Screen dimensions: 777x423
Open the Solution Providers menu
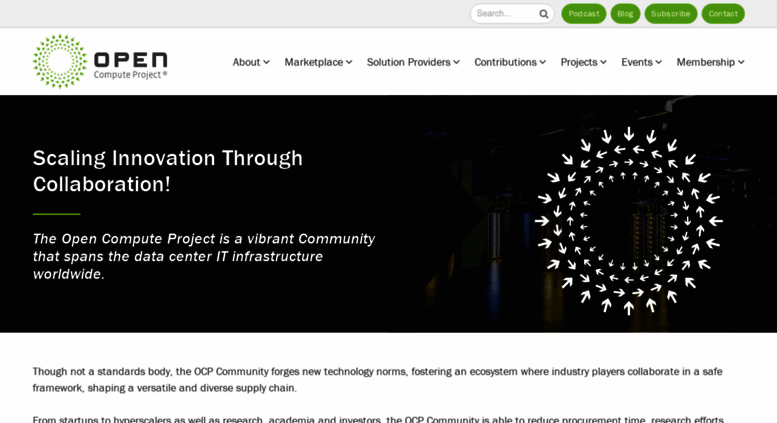413,62
